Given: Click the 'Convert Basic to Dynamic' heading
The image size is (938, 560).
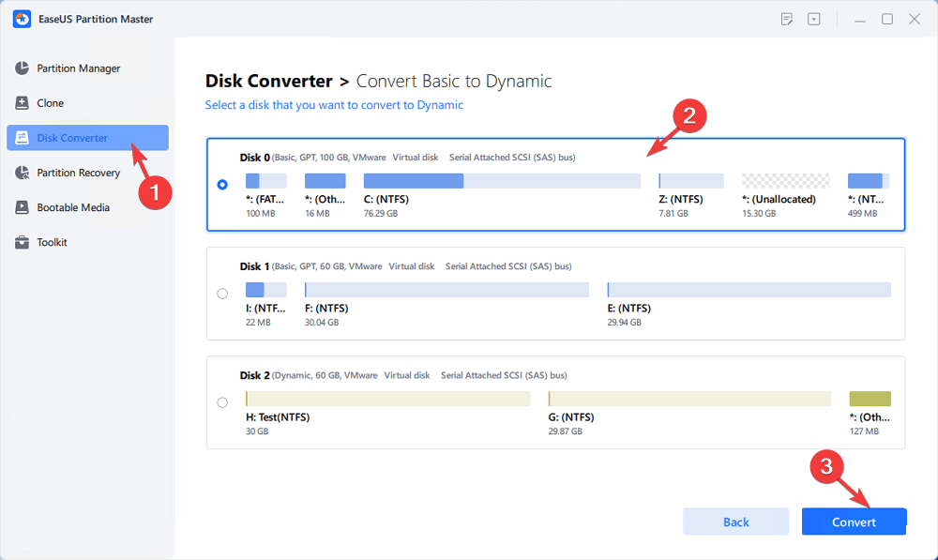Looking at the screenshot, I should [x=454, y=81].
